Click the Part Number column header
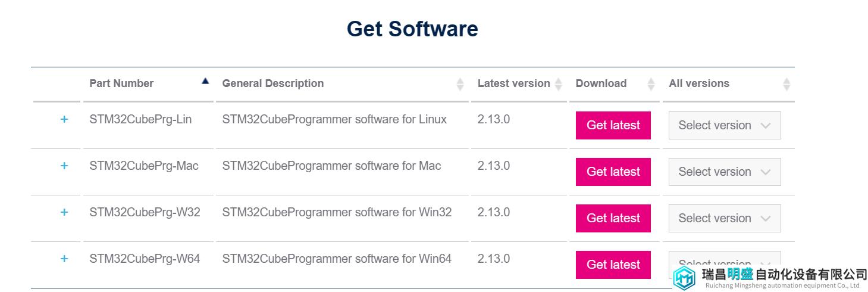This screenshot has height=292, width=868. click(121, 83)
